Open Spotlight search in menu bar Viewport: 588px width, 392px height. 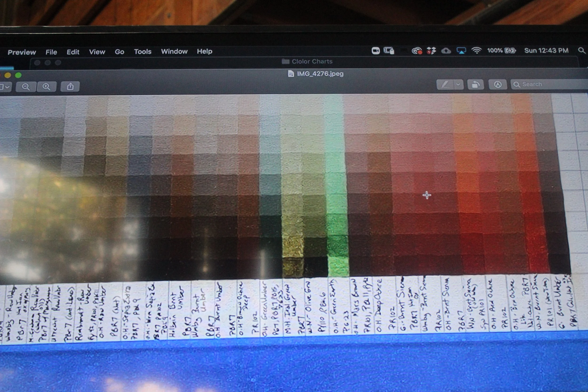pyautogui.click(x=581, y=51)
